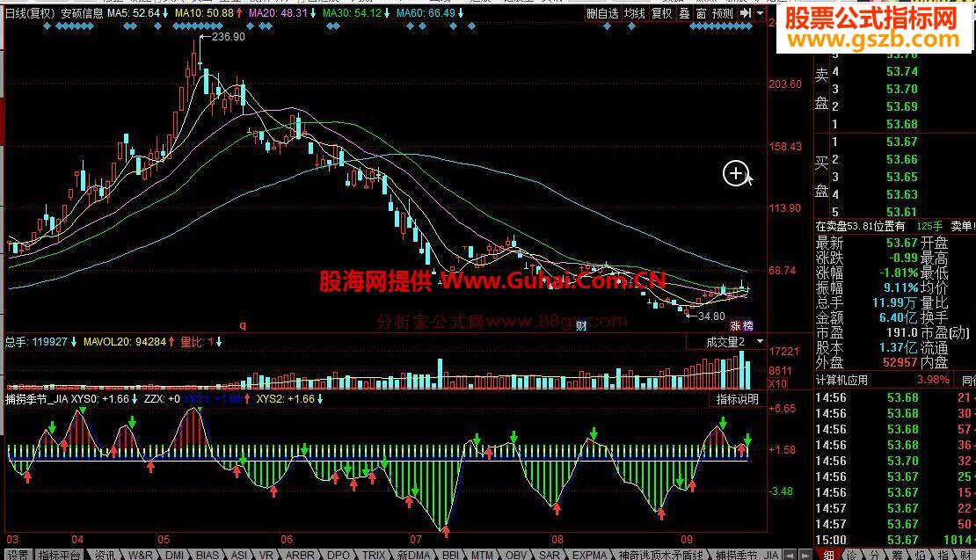Image resolution: width=976 pixels, height=560 pixels.
Task: Select the 神奇逃顶术矛盾线 indicator tab
Action: pyautogui.click(x=661, y=555)
